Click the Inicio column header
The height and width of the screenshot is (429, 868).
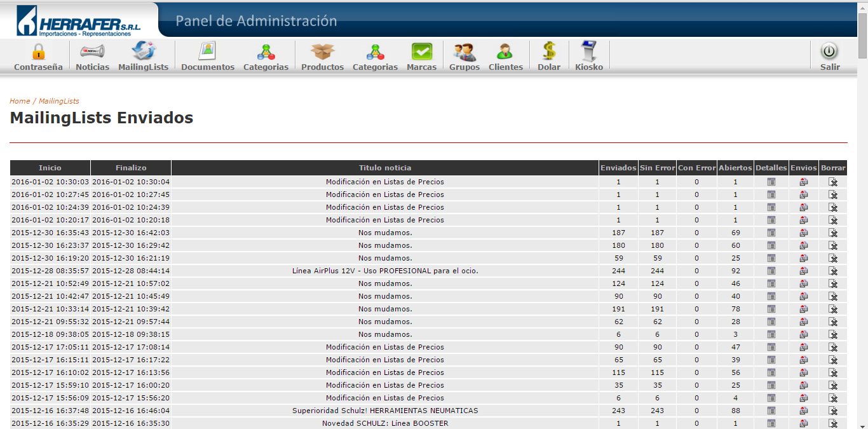click(x=50, y=168)
